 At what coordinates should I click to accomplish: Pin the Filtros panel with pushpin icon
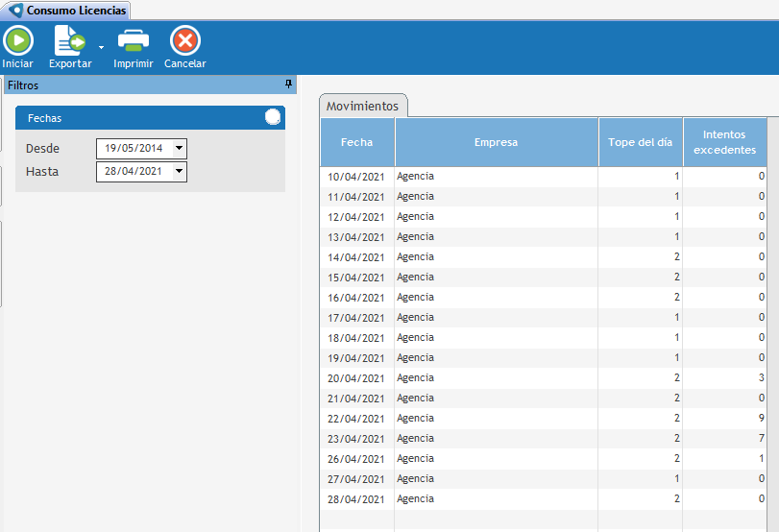pyautogui.click(x=288, y=85)
